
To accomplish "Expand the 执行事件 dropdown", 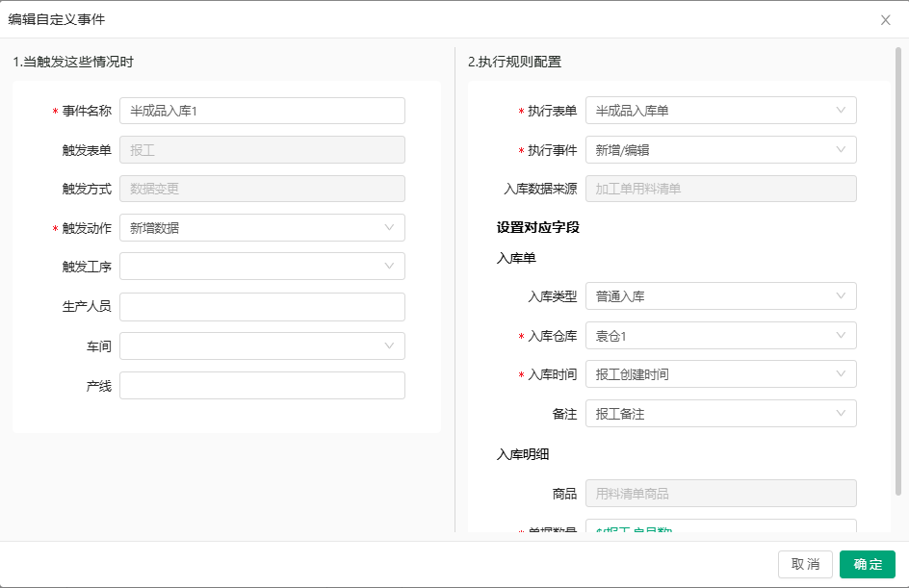I will (720, 150).
